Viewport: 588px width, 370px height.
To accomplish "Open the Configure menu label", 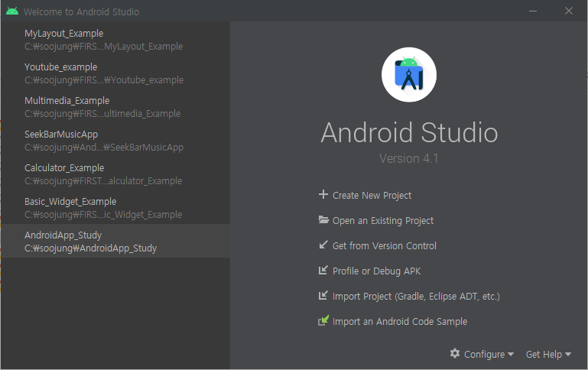I will coord(484,354).
